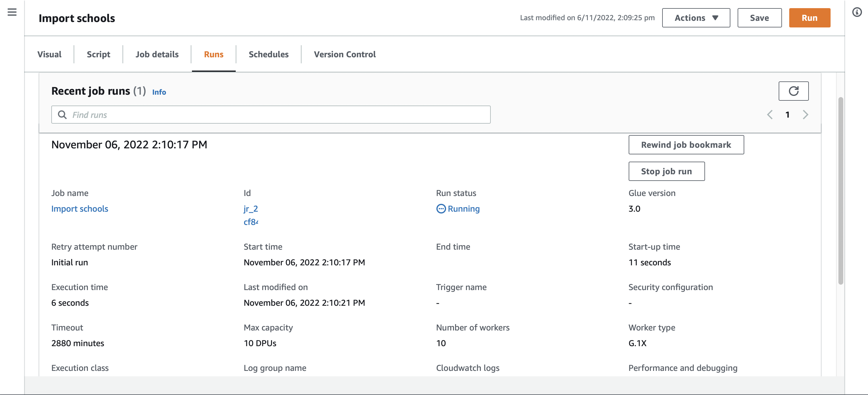Click the Running status icon

click(x=441, y=209)
